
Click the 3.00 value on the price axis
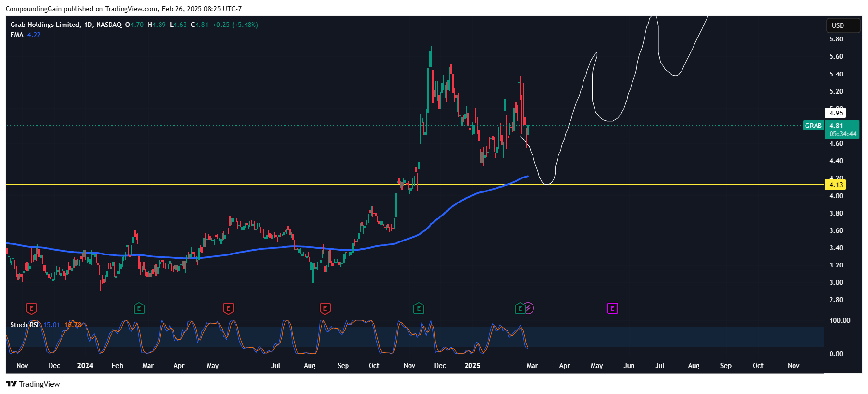(836, 282)
